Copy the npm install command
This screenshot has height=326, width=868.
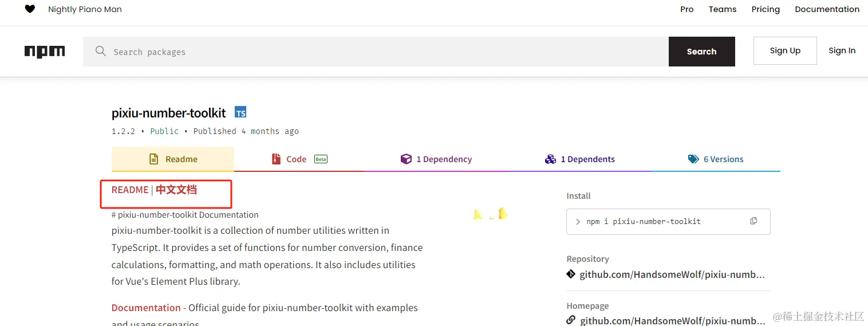tap(753, 221)
